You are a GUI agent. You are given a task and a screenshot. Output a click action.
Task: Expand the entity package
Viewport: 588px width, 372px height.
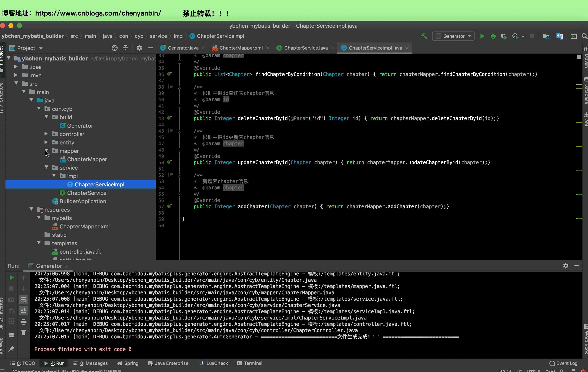(x=46, y=142)
